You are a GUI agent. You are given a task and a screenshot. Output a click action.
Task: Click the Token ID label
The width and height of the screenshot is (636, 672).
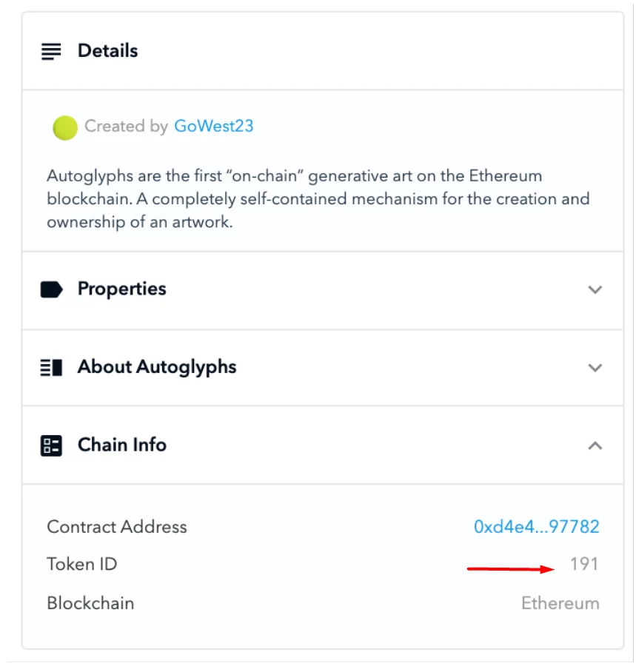coord(82,565)
